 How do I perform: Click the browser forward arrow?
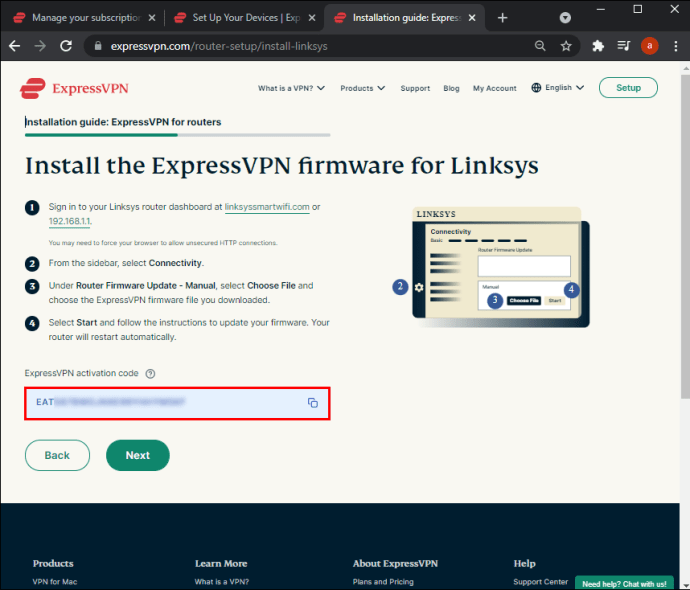40,46
